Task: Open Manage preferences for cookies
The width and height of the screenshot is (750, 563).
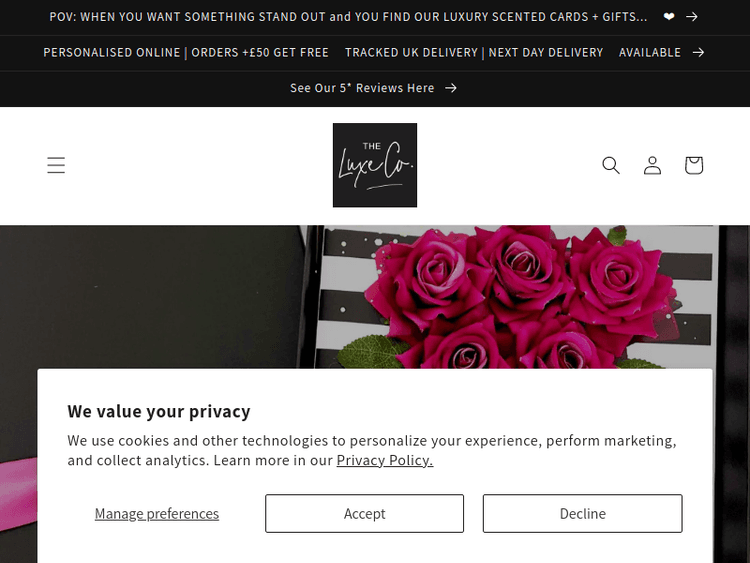Action: pos(157,514)
